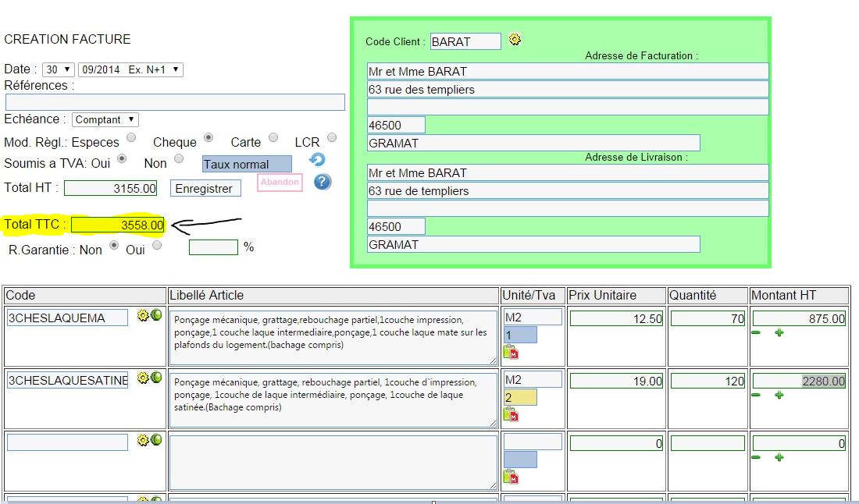Click the blue refresh arrow icon
The width and height of the screenshot is (859, 504).
[x=317, y=160]
